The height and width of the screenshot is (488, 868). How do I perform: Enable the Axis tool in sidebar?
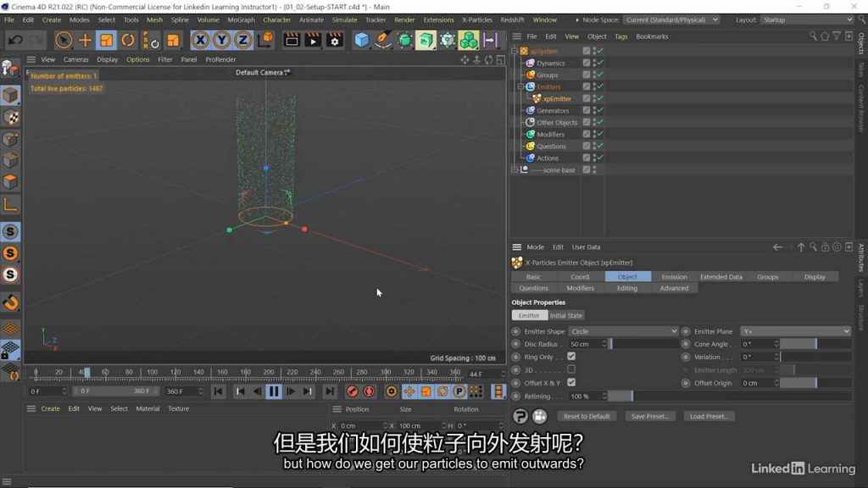pyautogui.click(x=10, y=204)
